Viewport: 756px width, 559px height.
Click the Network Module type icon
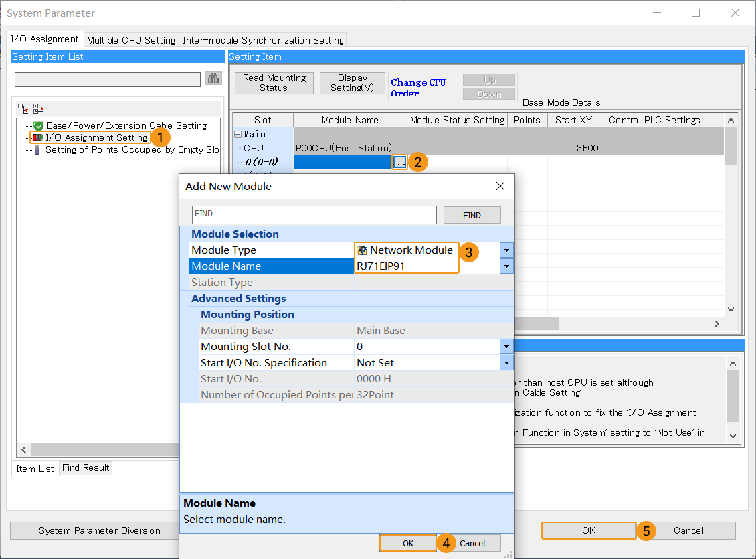click(x=362, y=250)
